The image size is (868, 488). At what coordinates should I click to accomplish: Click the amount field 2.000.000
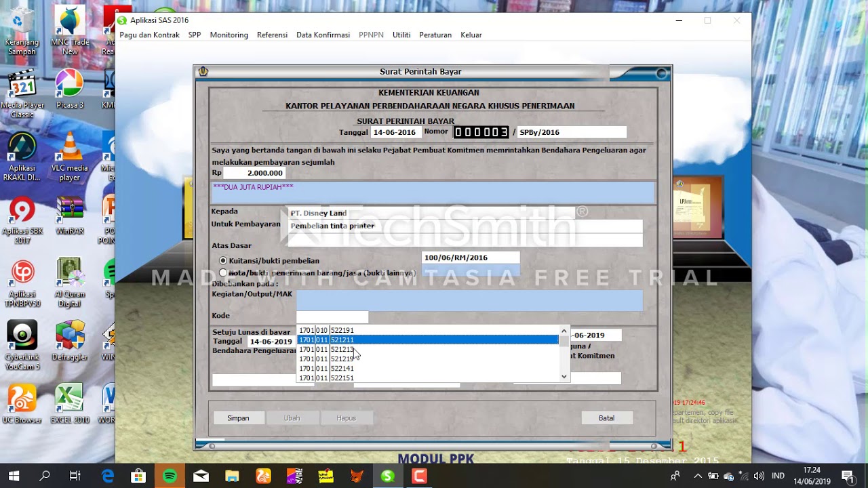(x=254, y=174)
